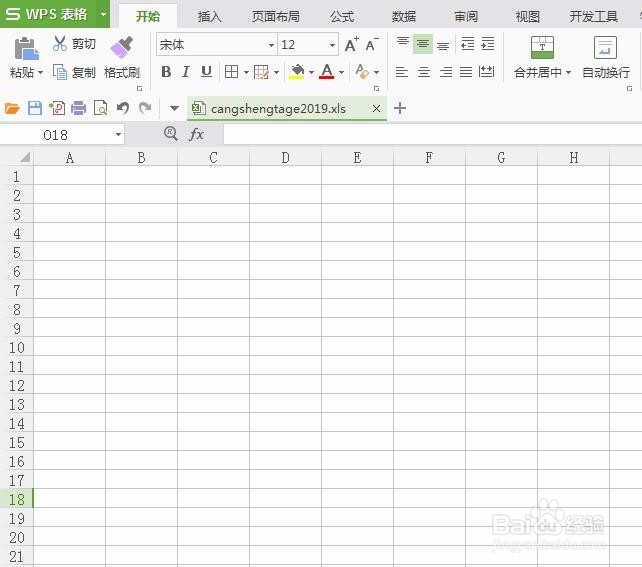Apply yellow fill color bucket
Image resolution: width=642 pixels, height=567 pixels.
tap(297, 72)
